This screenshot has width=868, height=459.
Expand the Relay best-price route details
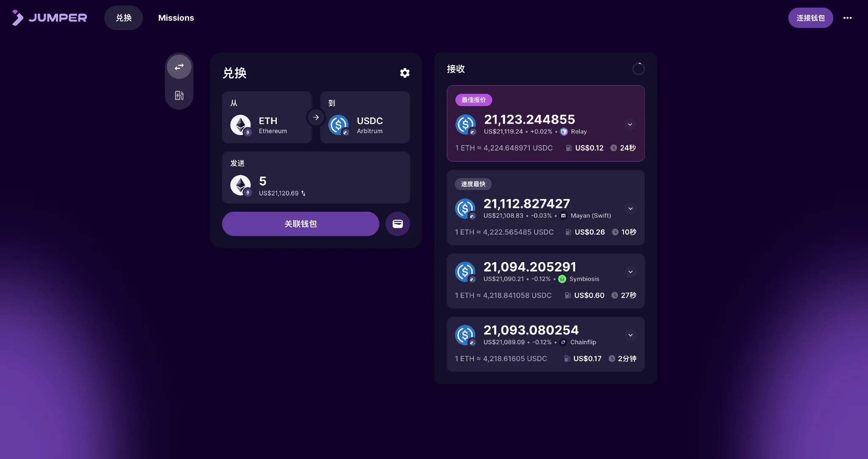[x=630, y=124]
